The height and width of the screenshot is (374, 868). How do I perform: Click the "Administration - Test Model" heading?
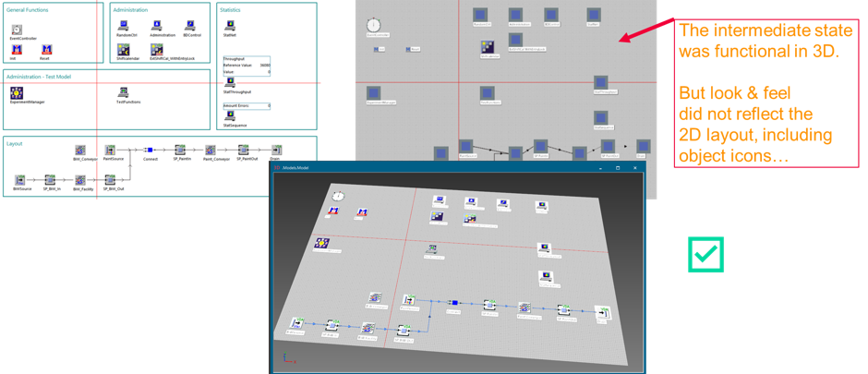39,77
